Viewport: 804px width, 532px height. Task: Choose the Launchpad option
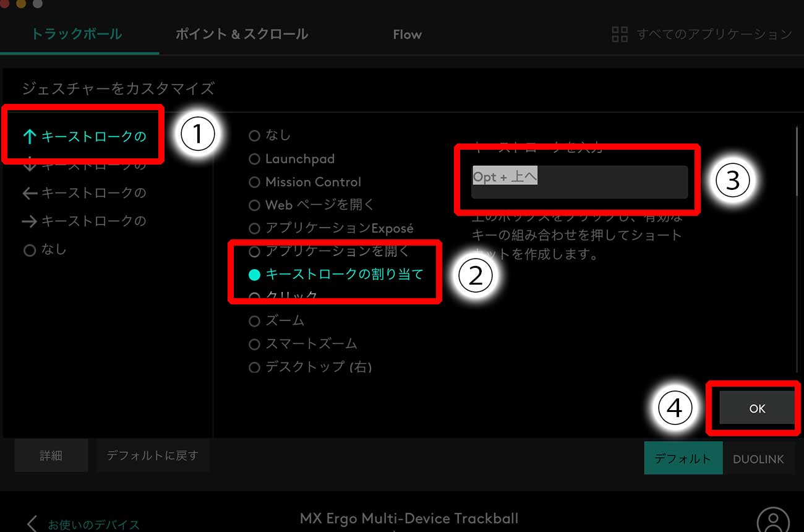coord(291,159)
